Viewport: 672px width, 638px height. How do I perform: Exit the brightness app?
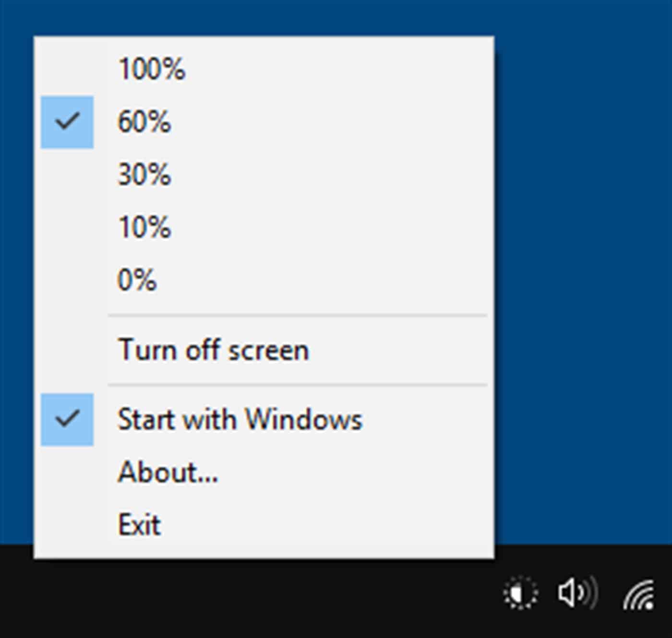point(139,524)
